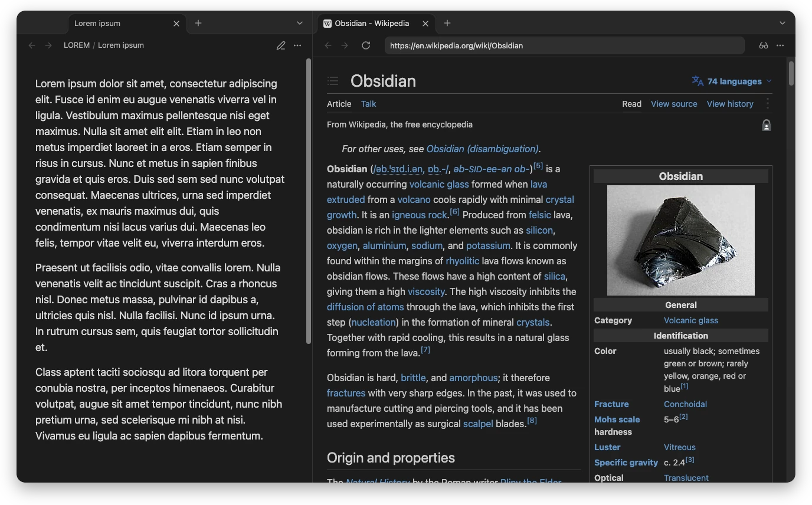
Task: Add new tab next to Obsidian - Wikipedia
Action: point(447,23)
